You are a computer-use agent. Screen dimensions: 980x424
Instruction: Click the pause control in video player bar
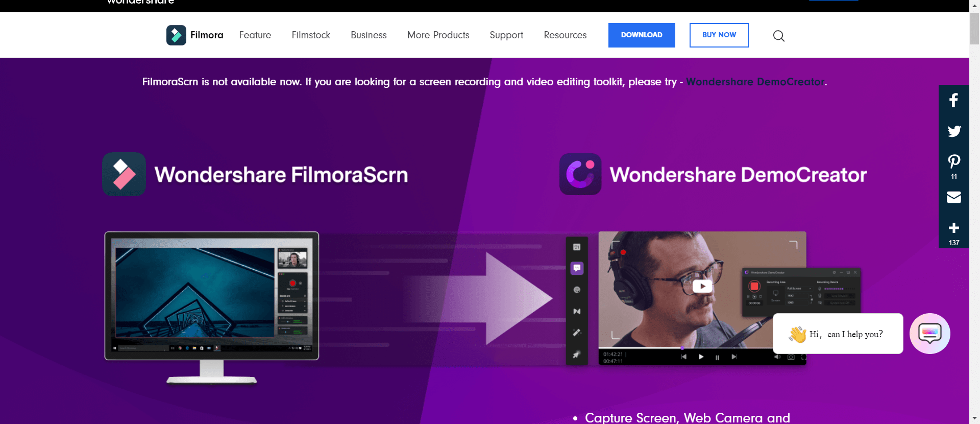[x=717, y=357]
